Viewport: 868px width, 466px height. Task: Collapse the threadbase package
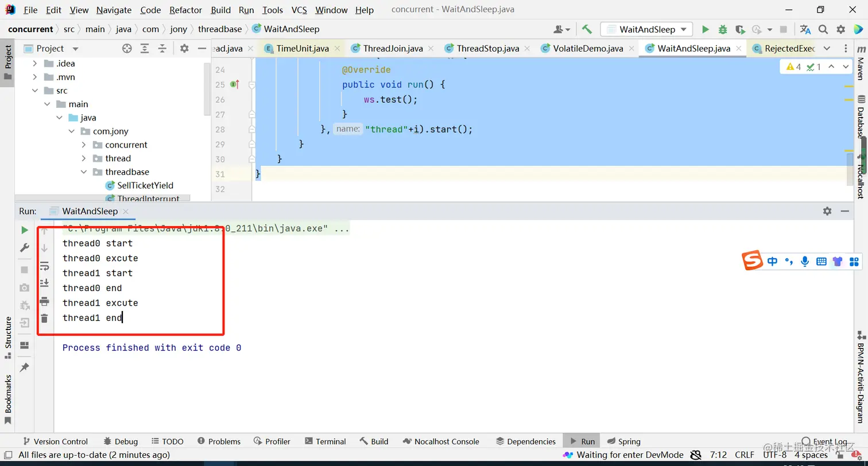(x=84, y=172)
